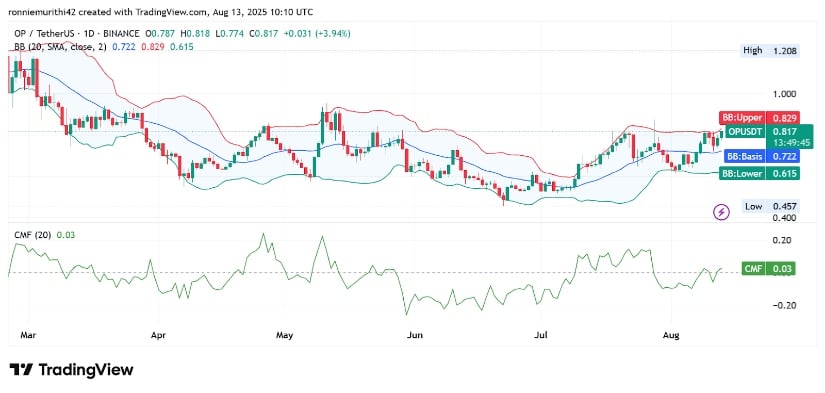Click the CMF legend value 0.03
The image size is (825, 393).
click(x=65, y=235)
